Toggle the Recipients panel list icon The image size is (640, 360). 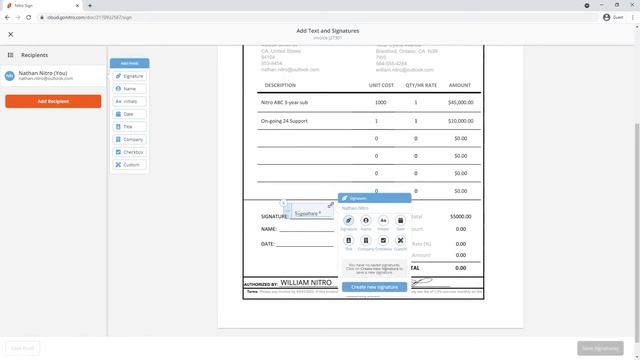[x=11, y=55]
